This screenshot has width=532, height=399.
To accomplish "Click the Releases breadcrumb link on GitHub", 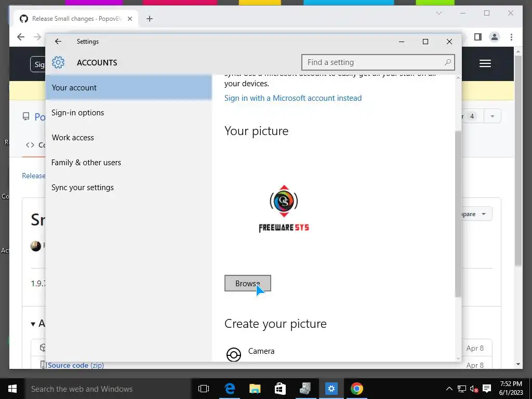I will coord(34,176).
